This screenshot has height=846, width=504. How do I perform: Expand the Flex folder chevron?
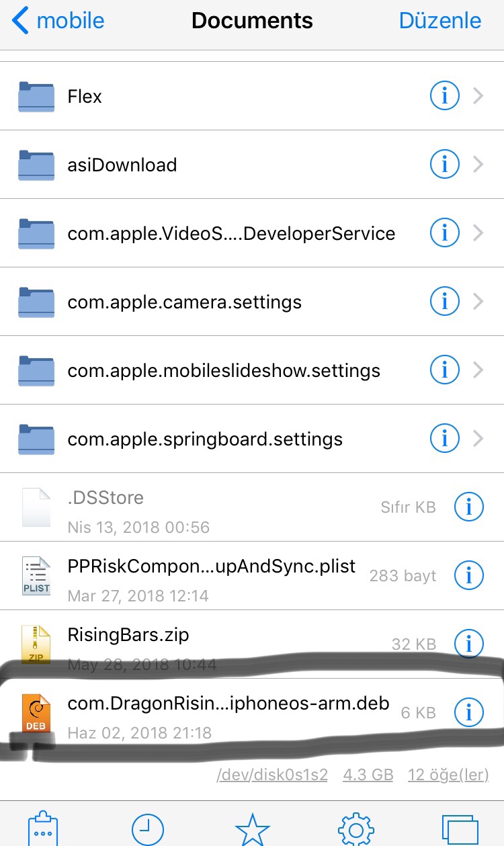pos(478,97)
